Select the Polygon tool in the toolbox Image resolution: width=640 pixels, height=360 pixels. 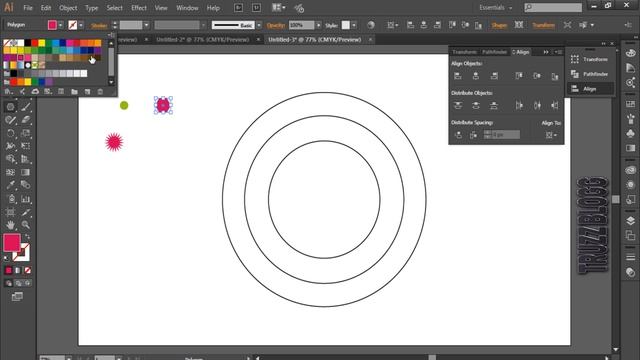tap(11, 107)
